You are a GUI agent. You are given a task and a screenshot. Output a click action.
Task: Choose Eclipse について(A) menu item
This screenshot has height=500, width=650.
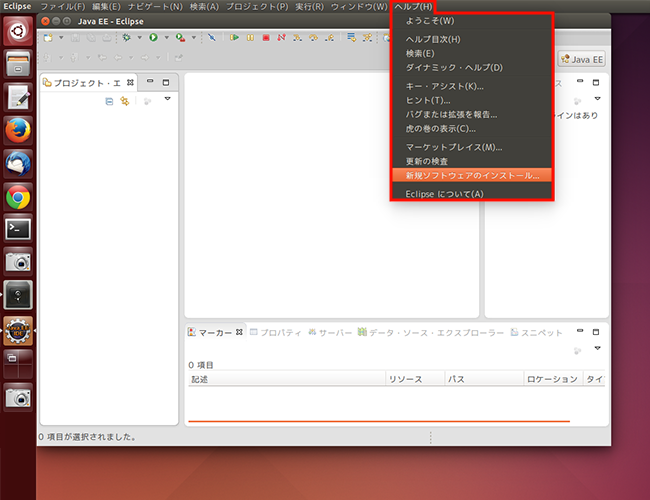(472, 194)
